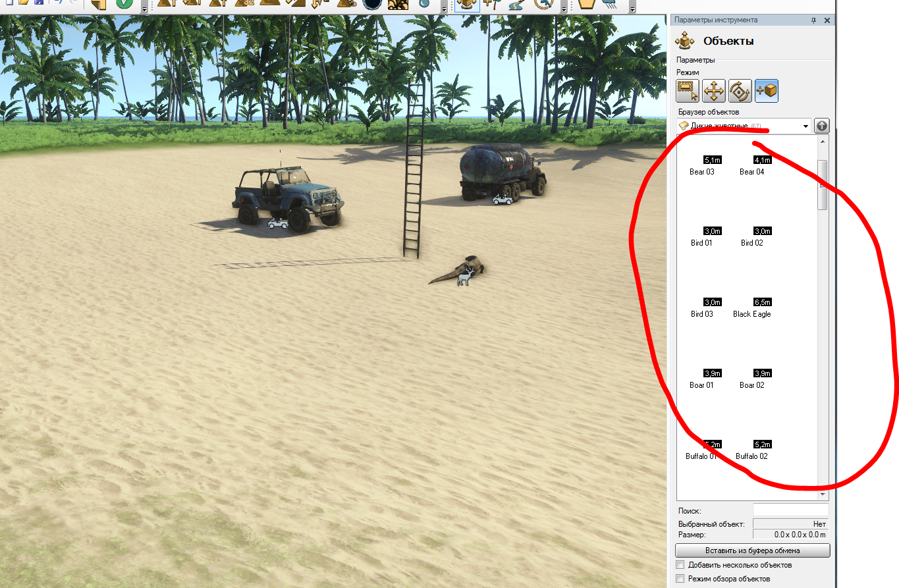Click the object list scrollbar thumb
This screenshot has height=588, width=899.
(822, 185)
